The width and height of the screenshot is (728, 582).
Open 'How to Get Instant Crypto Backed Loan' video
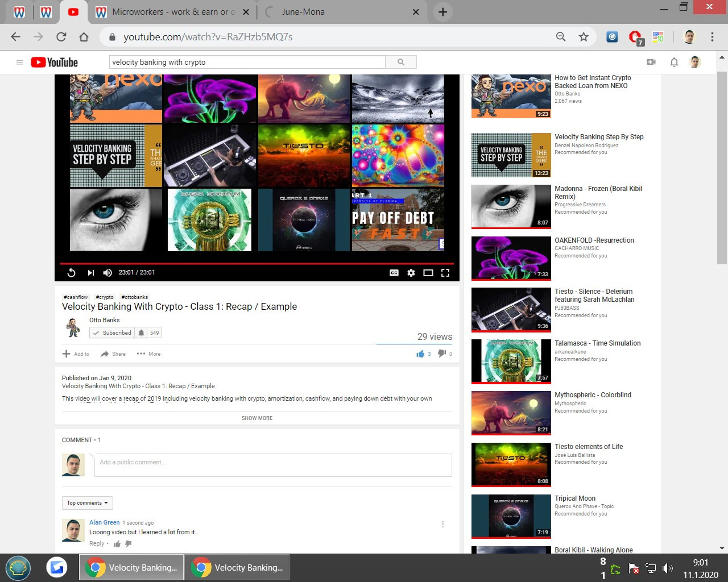[593, 82]
